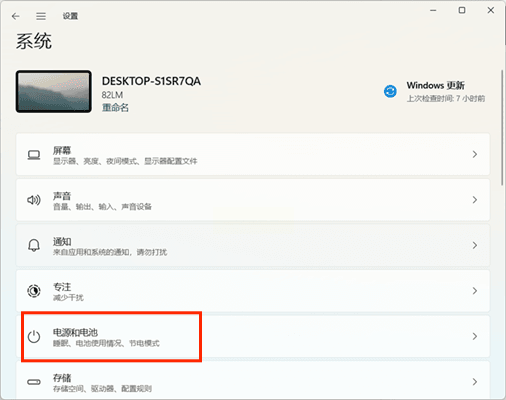Click the drive icon beside 存储
Image resolution: width=506 pixels, height=400 pixels.
(34, 382)
